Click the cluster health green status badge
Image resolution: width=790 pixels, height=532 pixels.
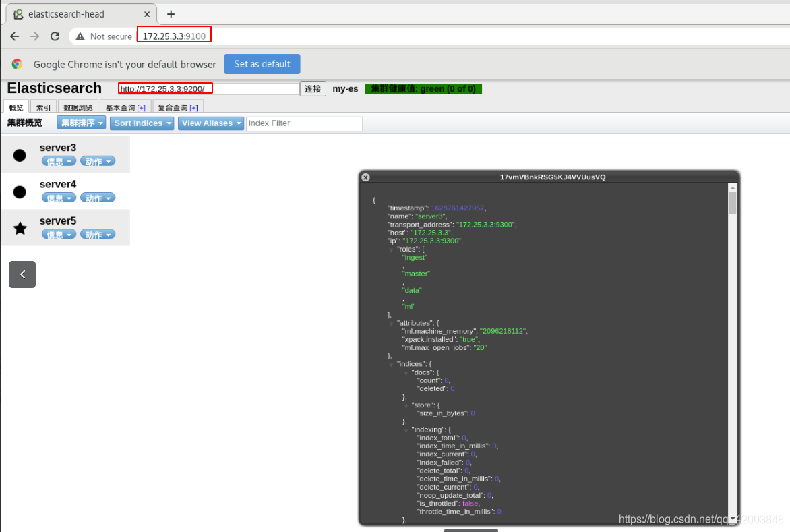(423, 89)
